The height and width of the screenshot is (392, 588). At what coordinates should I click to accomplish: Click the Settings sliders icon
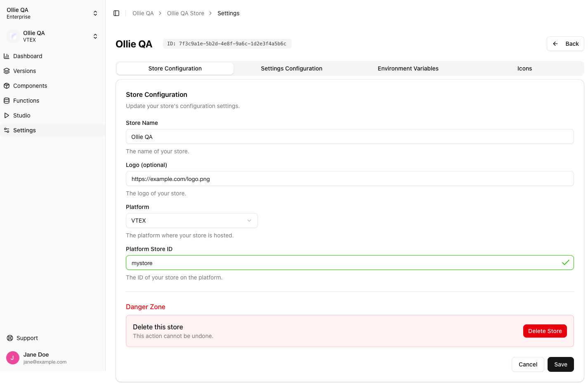(7, 130)
